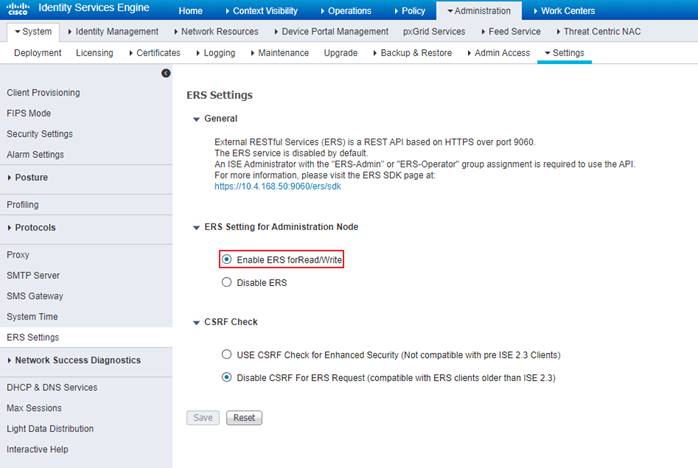Image resolution: width=698 pixels, height=468 pixels.
Task: Select Disable CSRF For ERS Request option
Action: [x=227, y=378]
